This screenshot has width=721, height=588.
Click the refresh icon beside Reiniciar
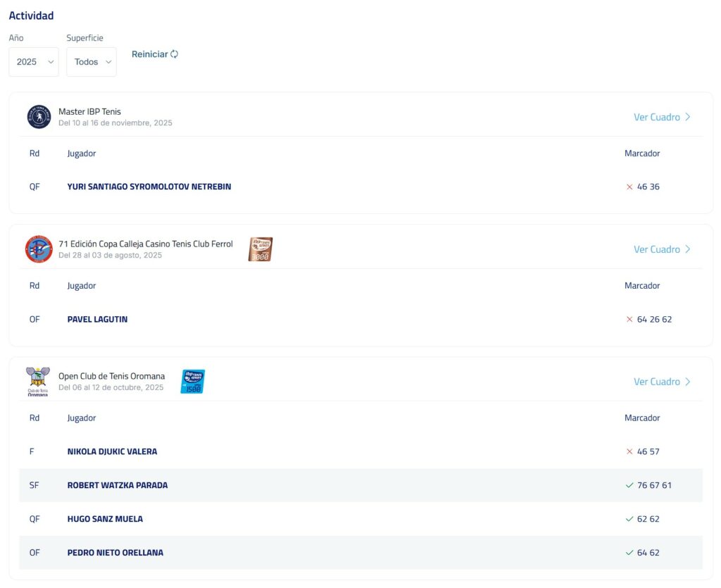pyautogui.click(x=175, y=54)
